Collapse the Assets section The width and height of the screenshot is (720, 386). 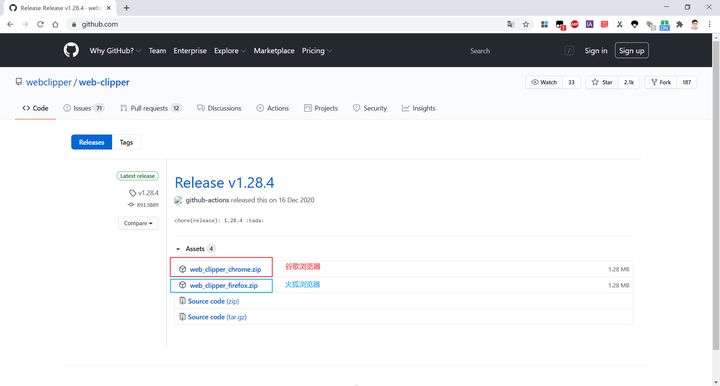pos(196,249)
